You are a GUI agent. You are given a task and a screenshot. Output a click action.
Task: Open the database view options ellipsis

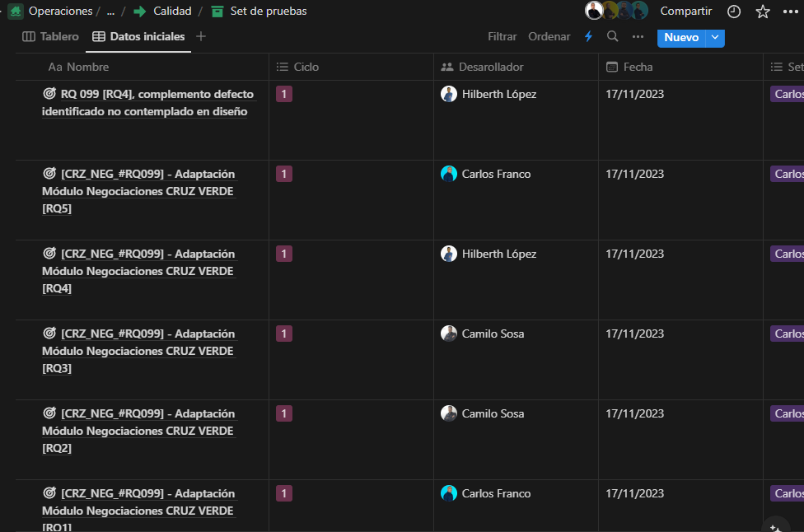(x=638, y=37)
